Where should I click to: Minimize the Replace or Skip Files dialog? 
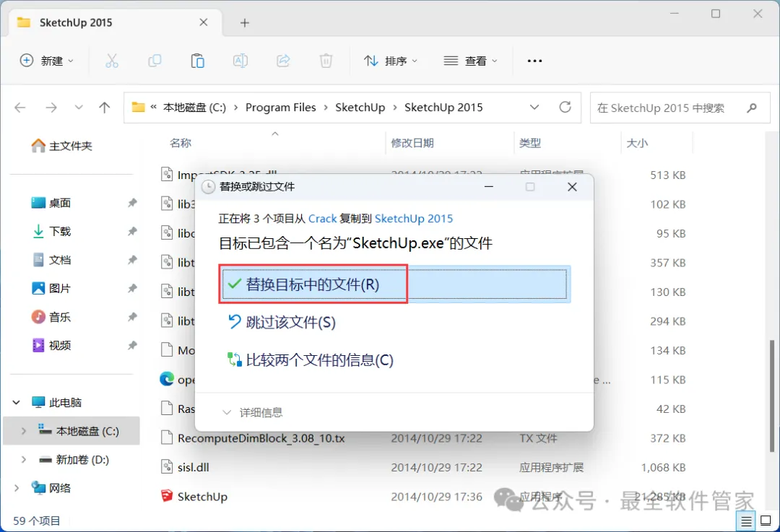pos(488,186)
